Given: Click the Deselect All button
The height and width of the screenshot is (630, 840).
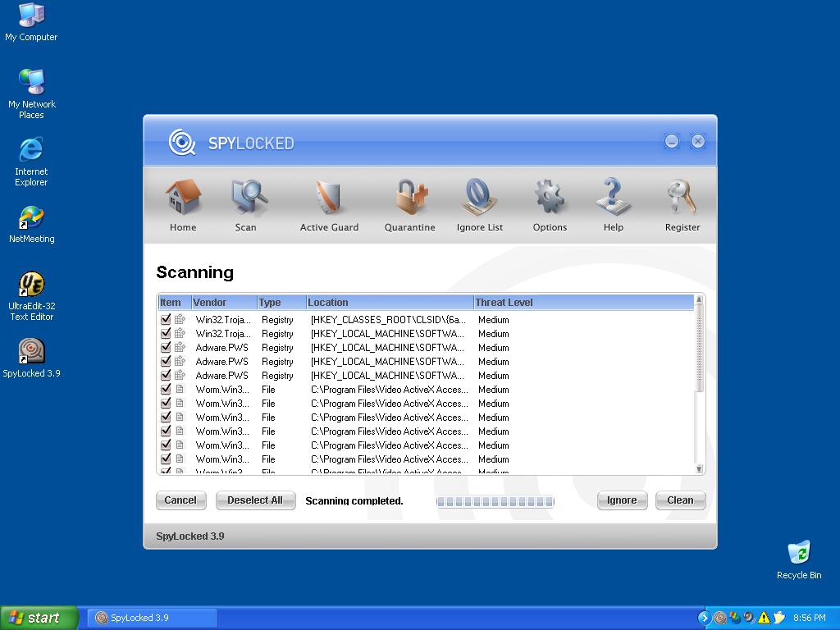Looking at the screenshot, I should [255, 500].
